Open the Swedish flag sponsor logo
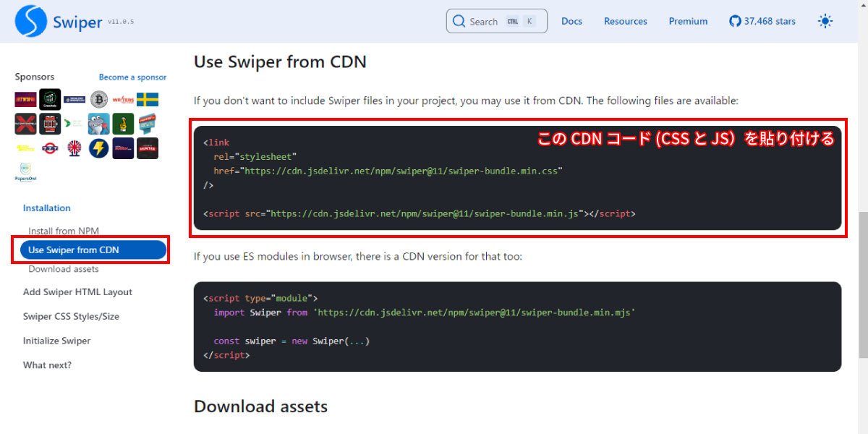This screenshot has height=434, width=868. click(x=148, y=100)
